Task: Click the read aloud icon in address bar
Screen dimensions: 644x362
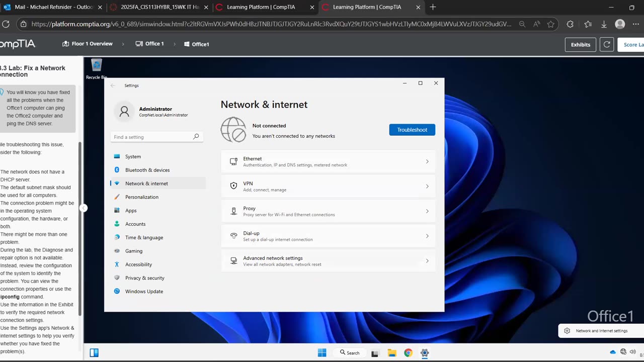Action: coord(536,24)
